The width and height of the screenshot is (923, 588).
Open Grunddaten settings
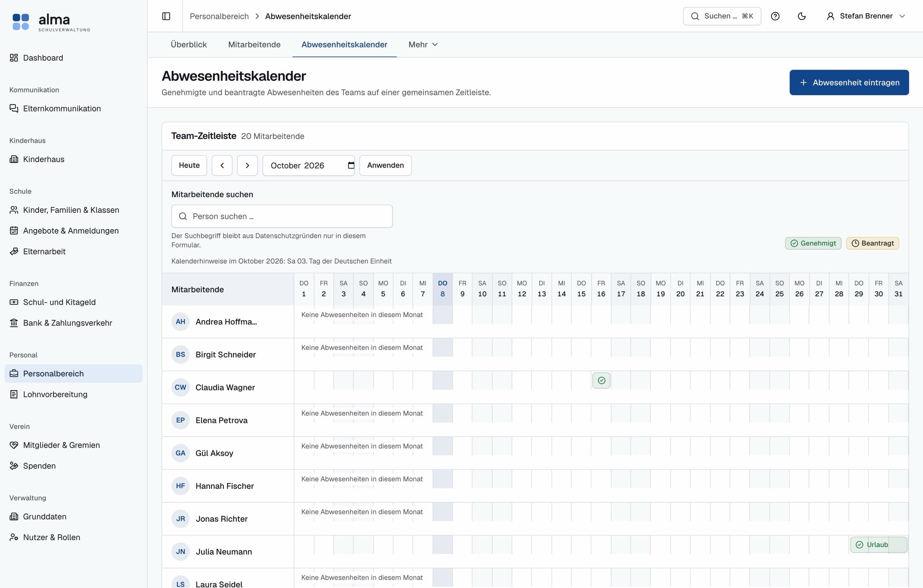(x=73, y=517)
